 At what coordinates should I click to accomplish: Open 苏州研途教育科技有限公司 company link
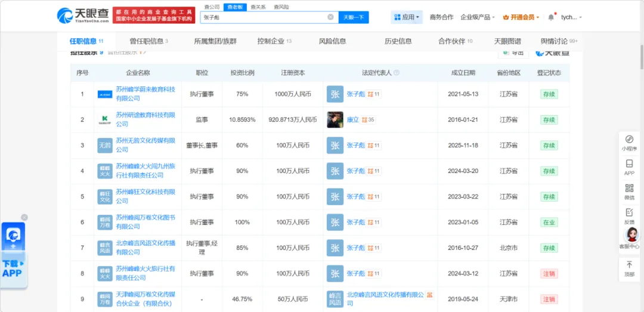tap(145, 119)
